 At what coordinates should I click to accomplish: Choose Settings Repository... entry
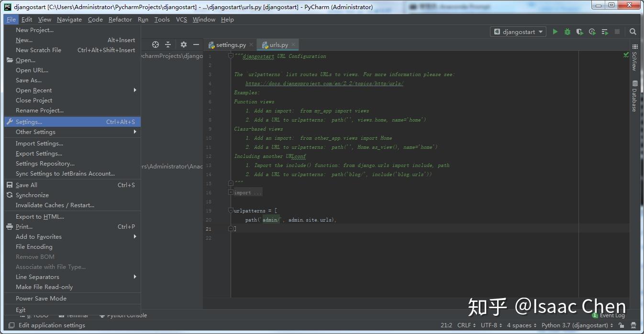(72, 164)
